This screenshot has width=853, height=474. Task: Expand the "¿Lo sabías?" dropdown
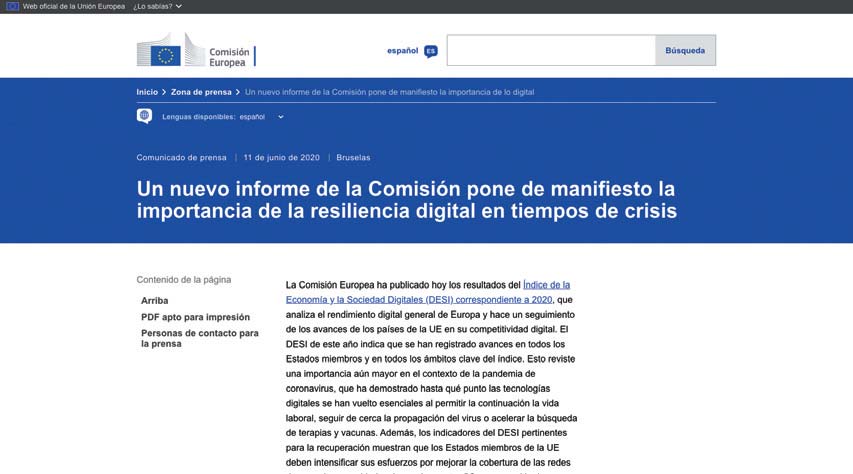coord(158,6)
